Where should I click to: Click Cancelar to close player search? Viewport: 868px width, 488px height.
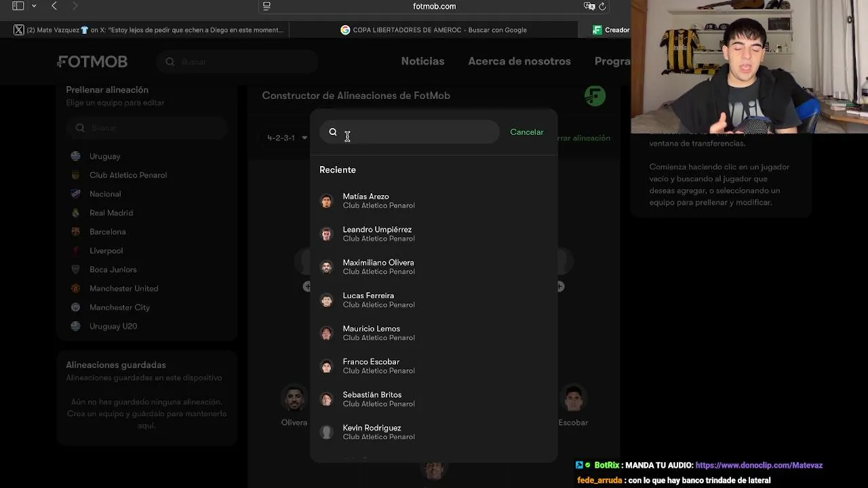pyautogui.click(x=527, y=132)
